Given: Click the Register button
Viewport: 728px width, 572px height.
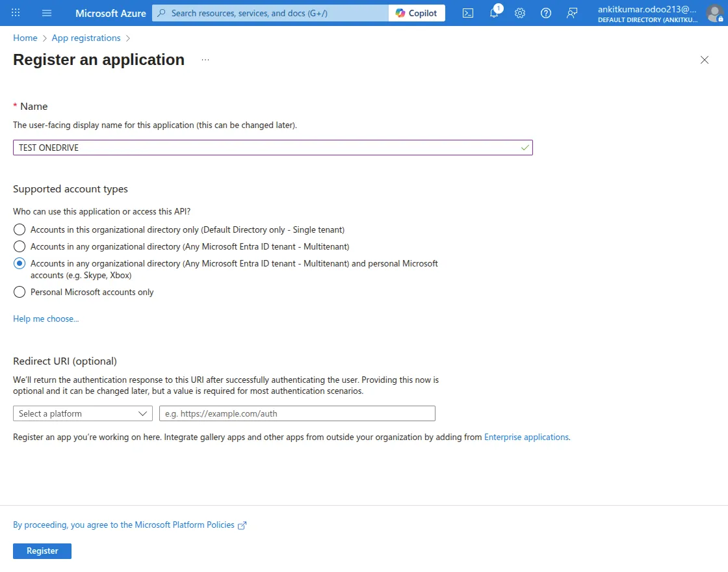Looking at the screenshot, I should tap(42, 551).
